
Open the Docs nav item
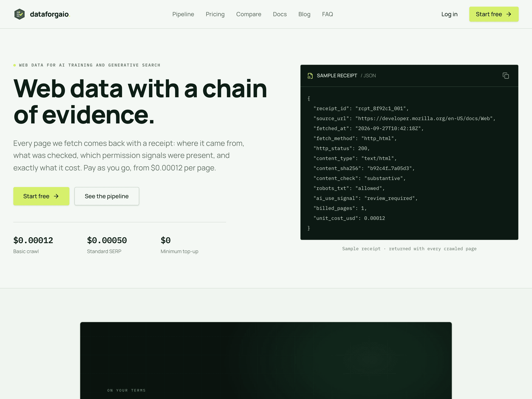tap(280, 14)
